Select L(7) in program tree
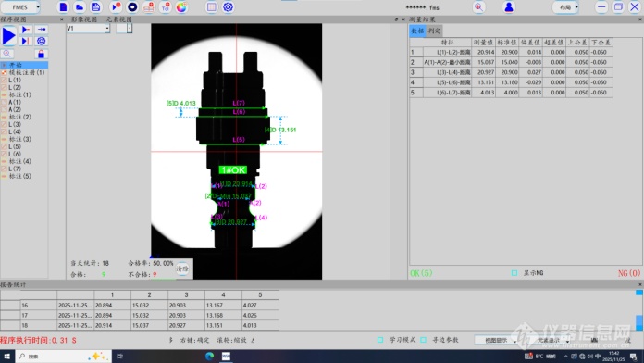 click(x=15, y=169)
